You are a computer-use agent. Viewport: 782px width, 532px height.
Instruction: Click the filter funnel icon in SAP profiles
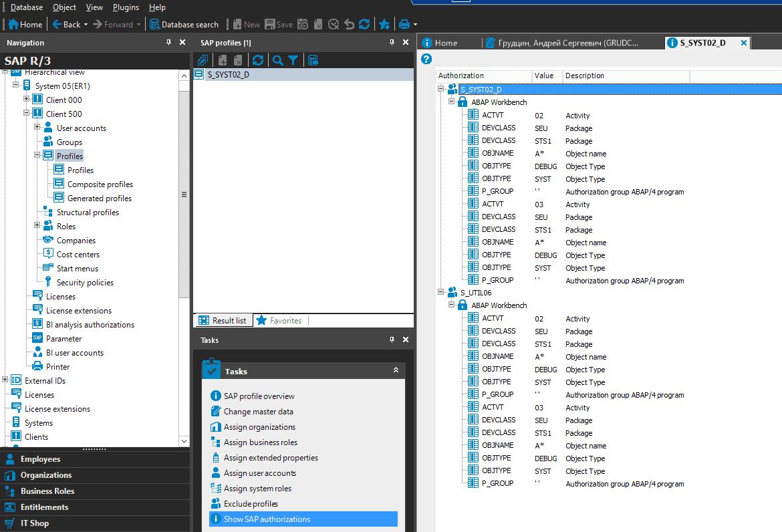coord(293,60)
